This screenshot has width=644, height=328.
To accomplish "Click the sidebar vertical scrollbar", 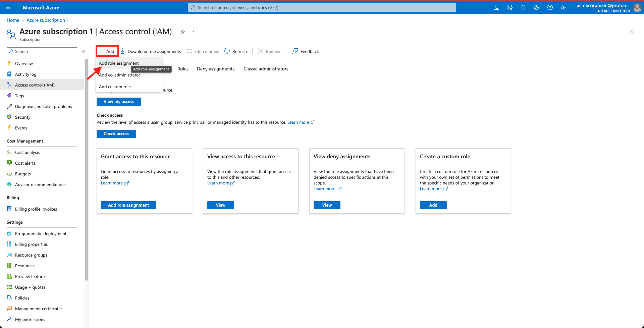I will tap(87, 169).
